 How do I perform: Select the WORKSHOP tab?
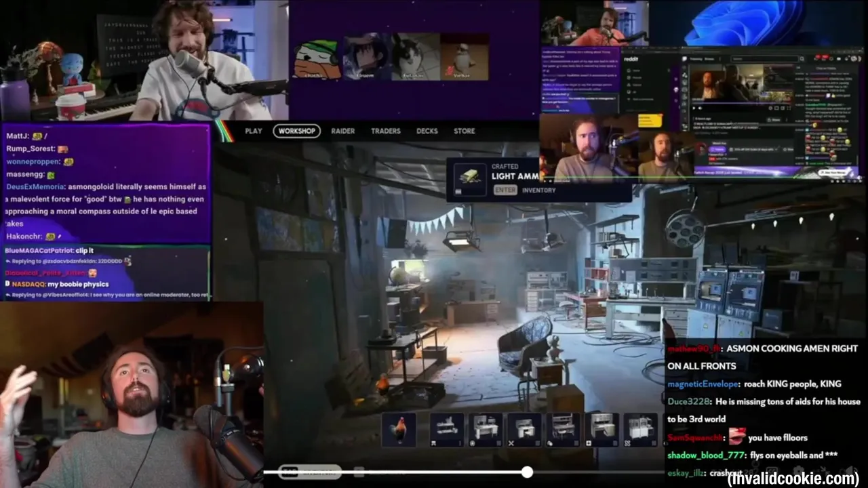click(297, 131)
